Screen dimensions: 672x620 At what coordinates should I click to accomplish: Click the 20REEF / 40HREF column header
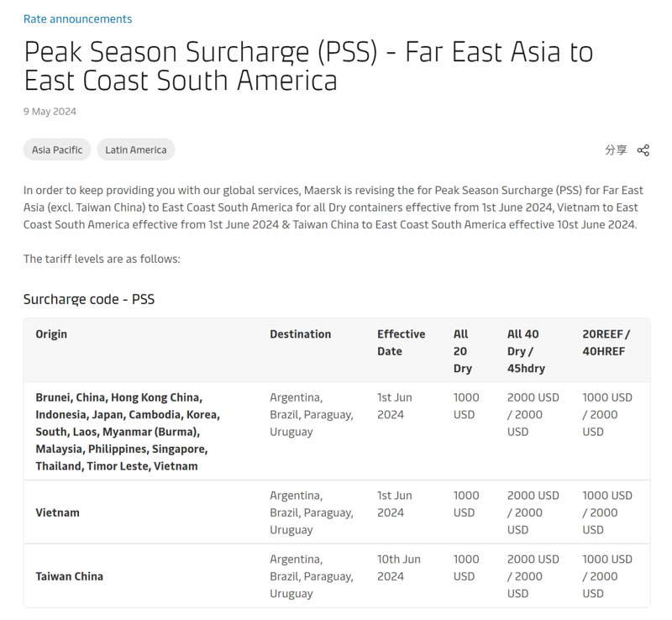point(606,343)
